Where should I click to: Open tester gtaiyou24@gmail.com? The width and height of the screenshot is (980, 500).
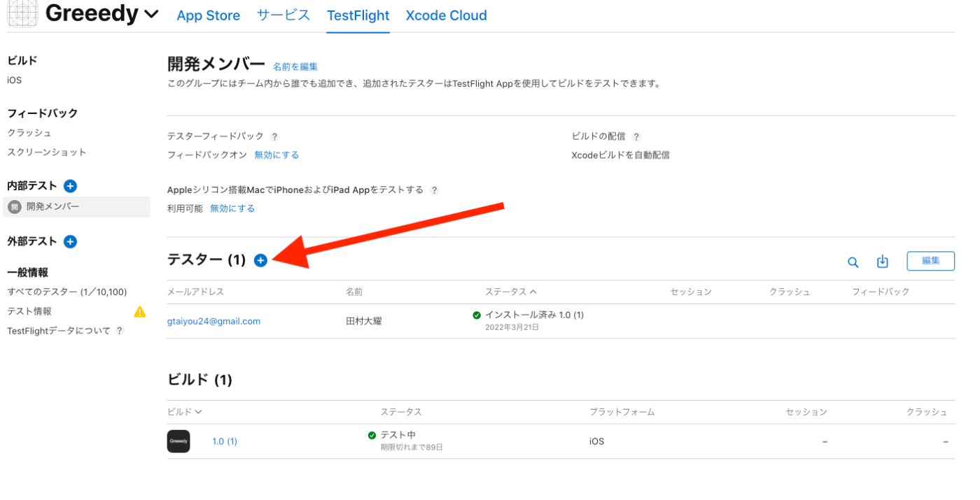(213, 322)
